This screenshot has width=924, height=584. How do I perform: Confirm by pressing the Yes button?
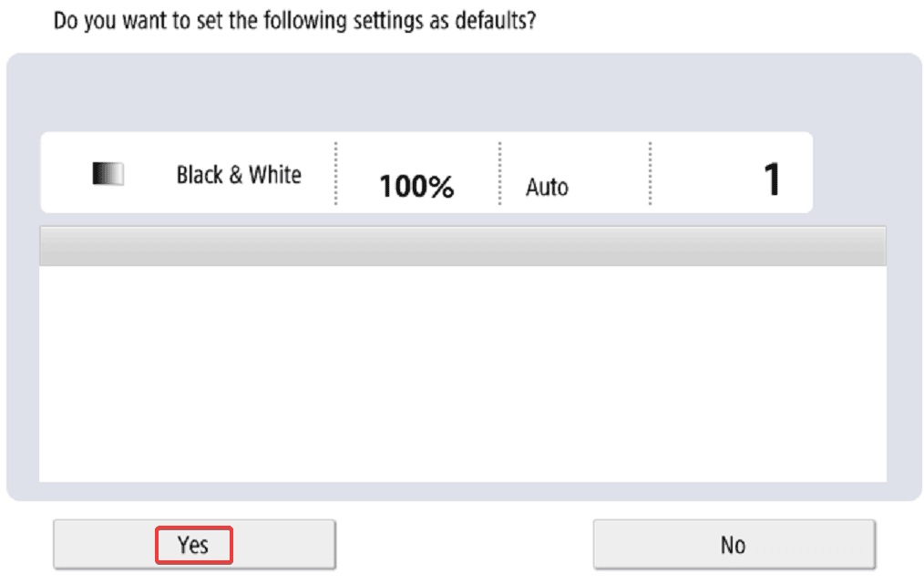click(x=194, y=545)
